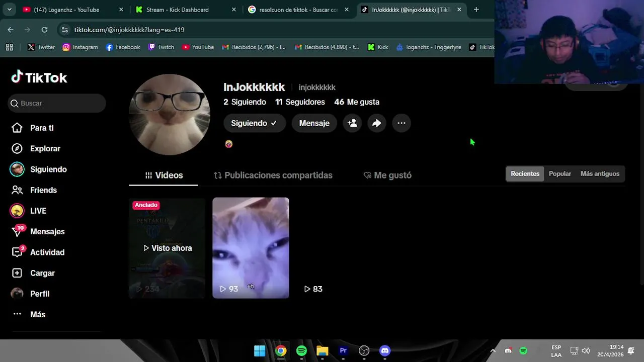This screenshot has height=362, width=644.
Task: Open the loganchz - Triggerfyre bookmark
Action: click(x=429, y=47)
